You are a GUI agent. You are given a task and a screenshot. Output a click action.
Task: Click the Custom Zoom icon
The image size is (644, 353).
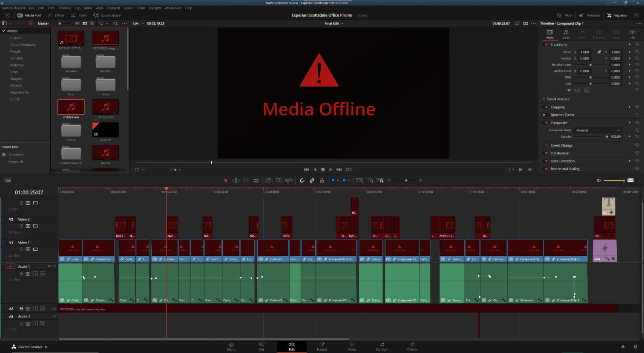(x=380, y=180)
